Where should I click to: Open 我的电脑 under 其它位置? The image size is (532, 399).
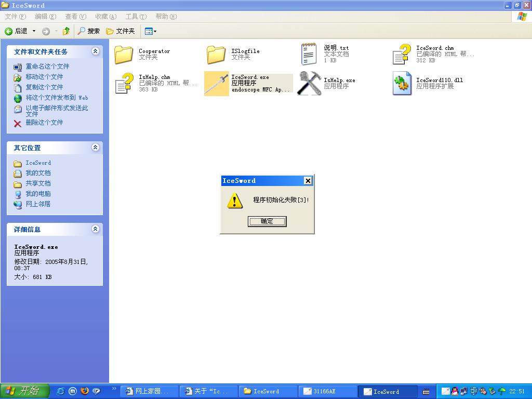38,194
